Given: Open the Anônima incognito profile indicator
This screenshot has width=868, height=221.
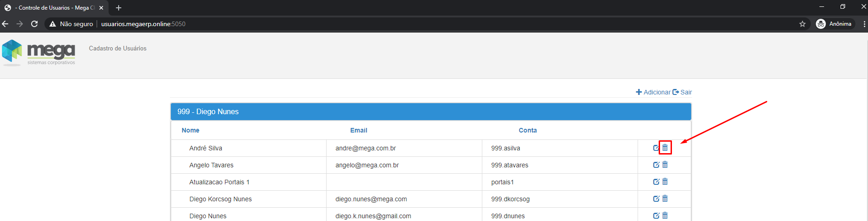Looking at the screenshot, I should point(834,24).
